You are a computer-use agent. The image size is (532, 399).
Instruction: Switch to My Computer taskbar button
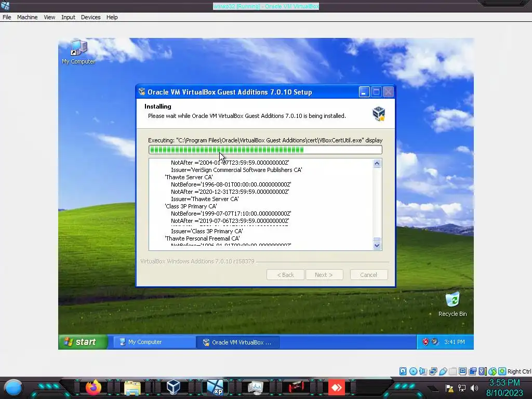tap(154, 342)
